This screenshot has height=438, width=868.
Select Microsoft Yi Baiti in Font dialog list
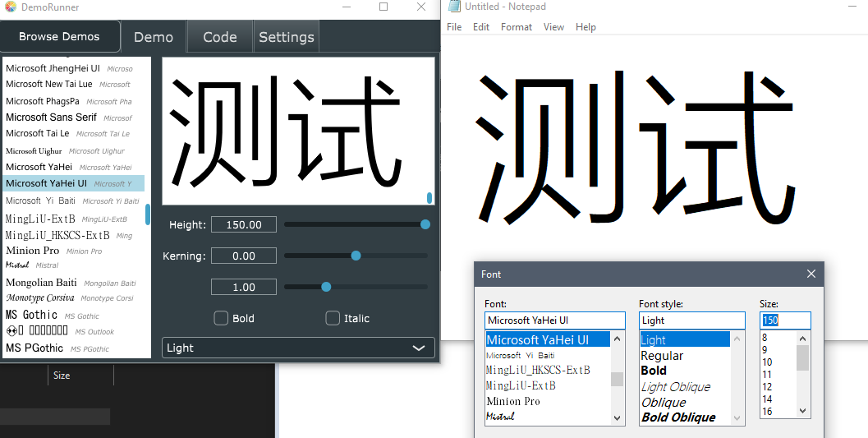click(548, 355)
